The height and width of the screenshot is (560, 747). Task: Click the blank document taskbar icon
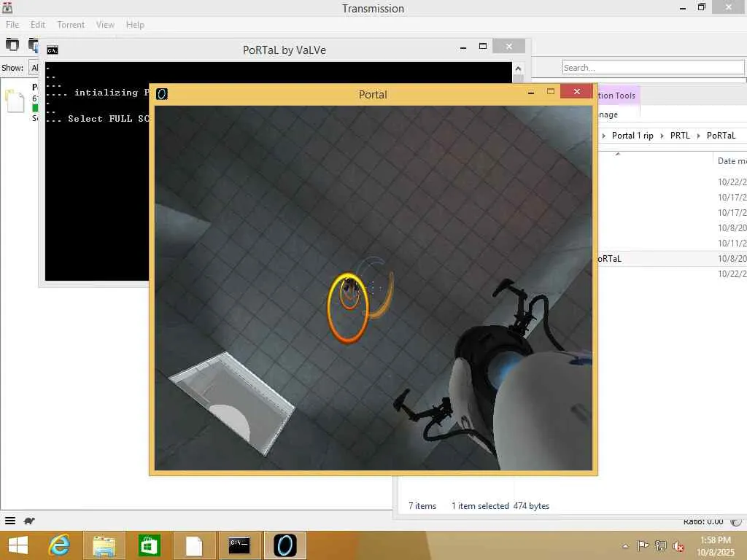[194, 545]
